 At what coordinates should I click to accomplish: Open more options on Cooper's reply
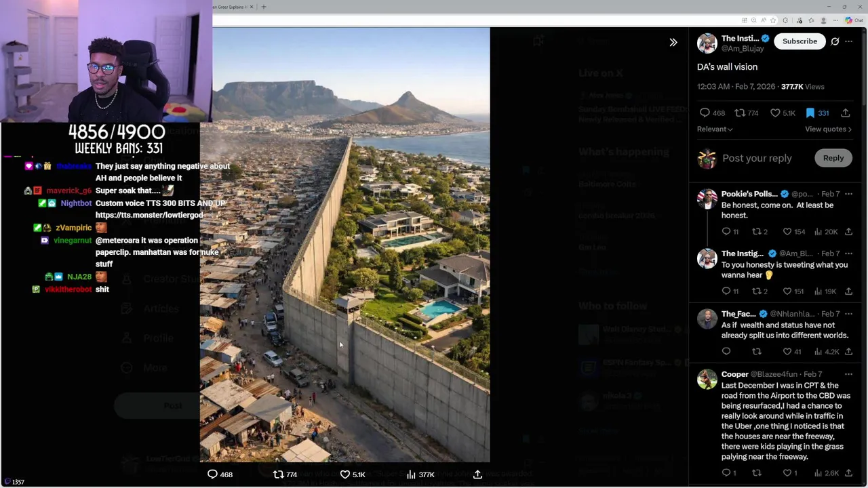pyautogui.click(x=848, y=374)
